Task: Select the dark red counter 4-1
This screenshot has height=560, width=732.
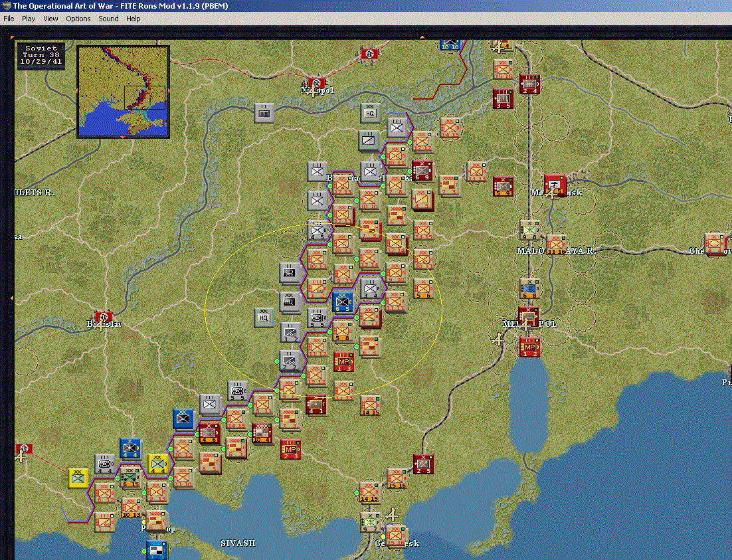Action: pyautogui.click(x=316, y=405)
